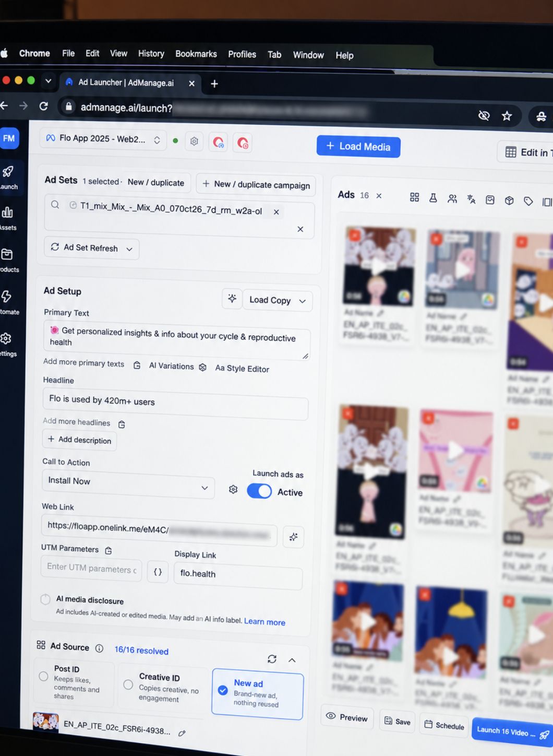Click the Aa Style Editor link
Viewport: 553px width, 756px height.
click(242, 369)
